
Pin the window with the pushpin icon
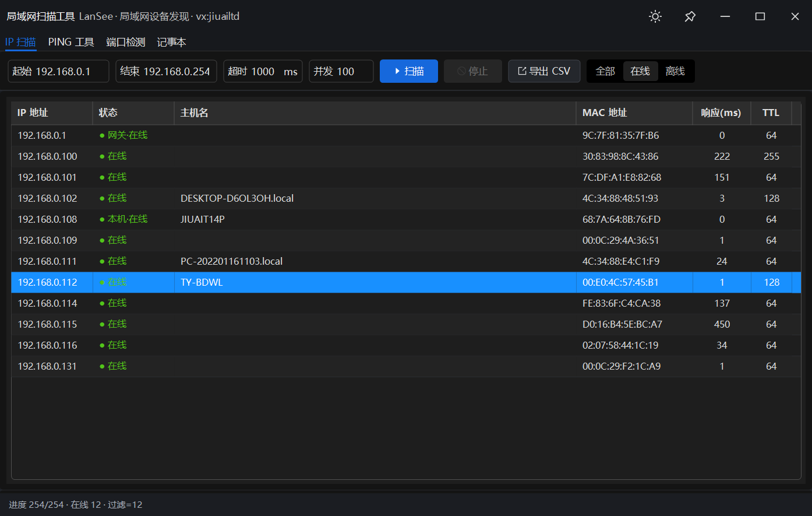(x=690, y=16)
